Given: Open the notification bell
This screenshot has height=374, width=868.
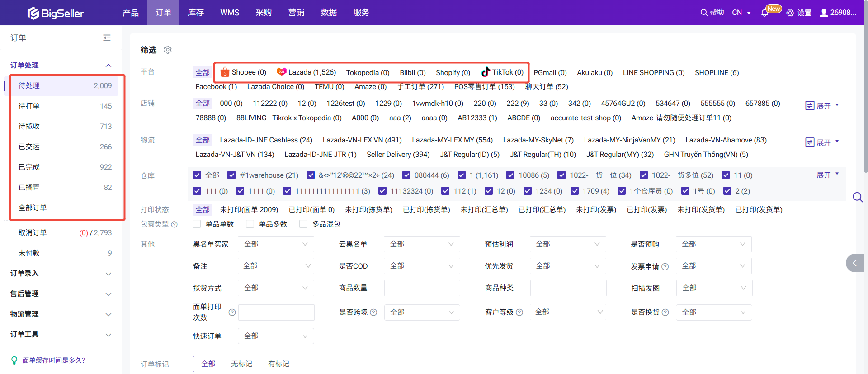Looking at the screenshot, I should pos(764,13).
